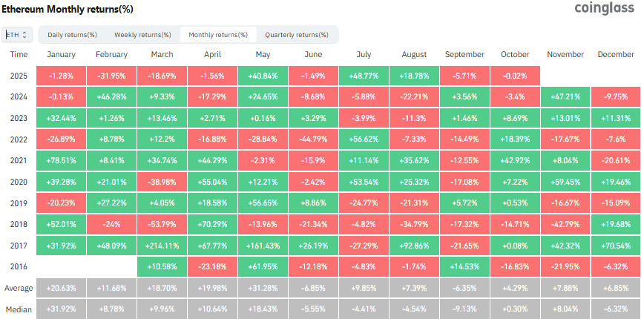This screenshot has height=319, width=644.
Task: Click the Median row label
Action: [19, 309]
